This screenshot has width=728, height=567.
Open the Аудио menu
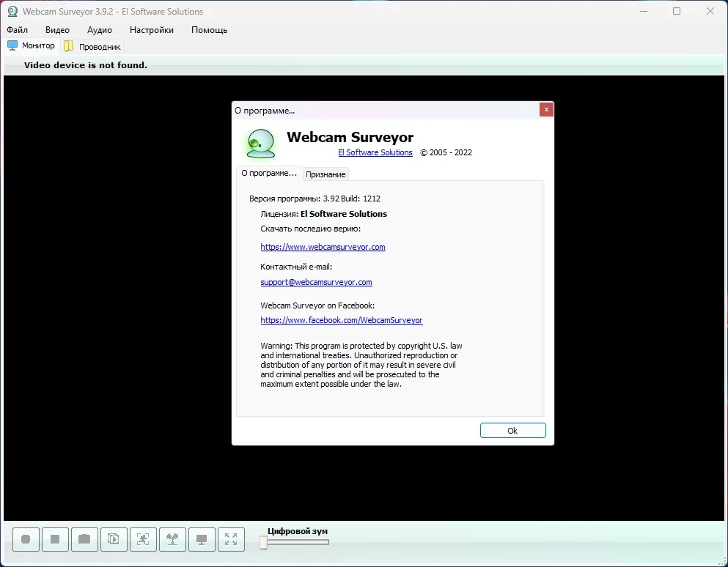(100, 30)
